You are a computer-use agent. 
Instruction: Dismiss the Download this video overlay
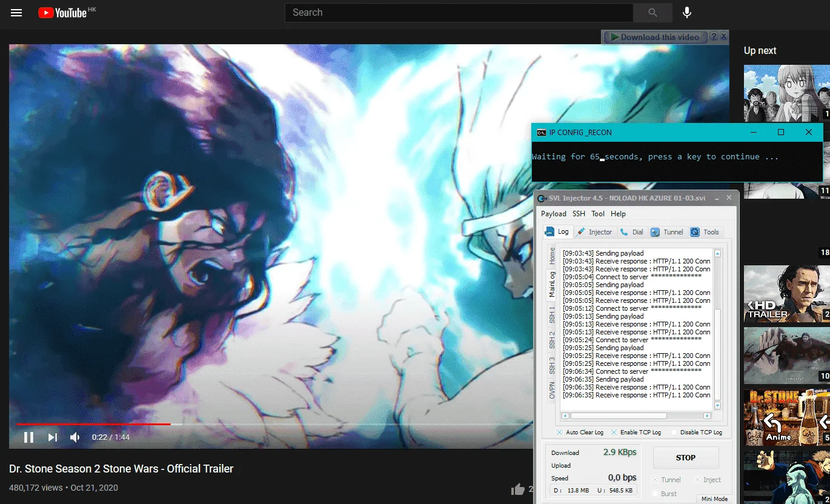pyautogui.click(x=723, y=37)
